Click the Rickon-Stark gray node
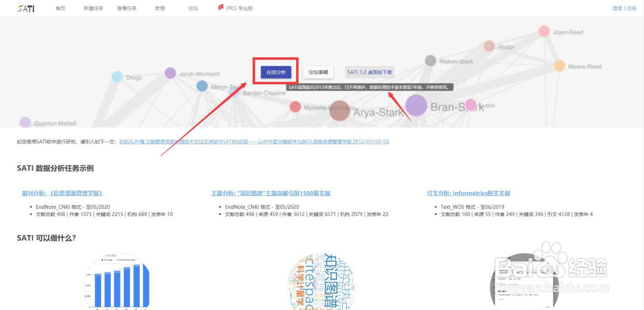 point(430,61)
